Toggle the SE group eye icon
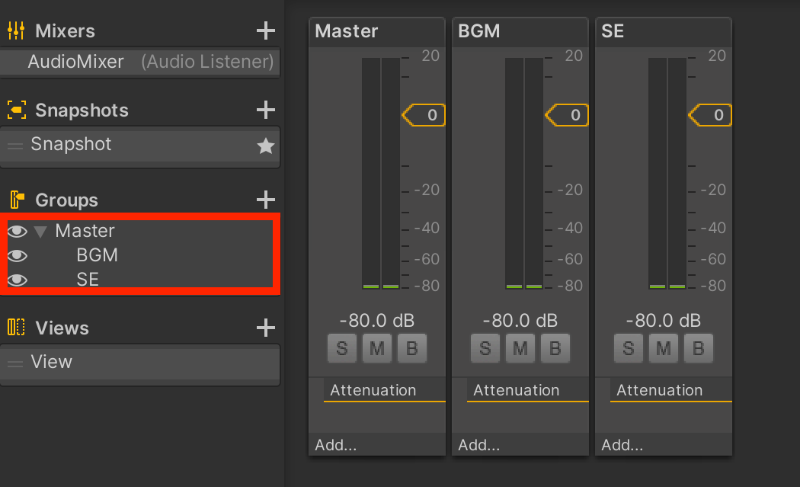This screenshot has height=487, width=800. (17, 280)
